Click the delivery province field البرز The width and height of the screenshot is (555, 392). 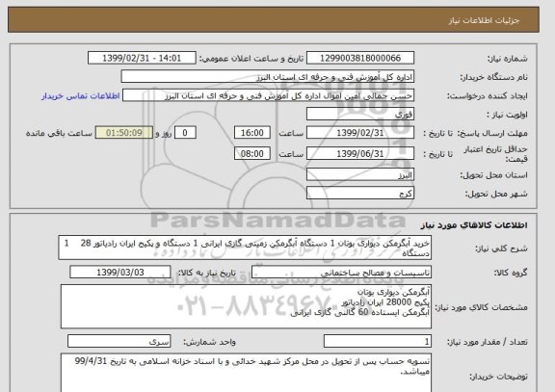[360, 174]
